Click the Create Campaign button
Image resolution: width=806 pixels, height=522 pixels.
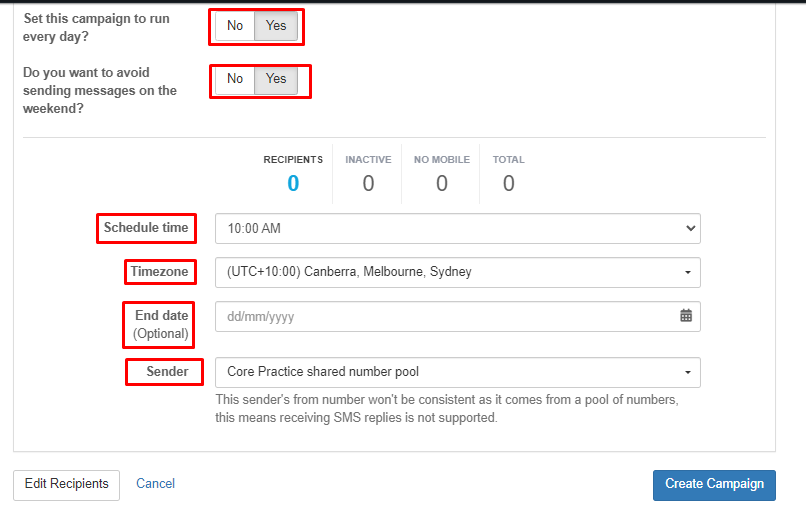[714, 485]
